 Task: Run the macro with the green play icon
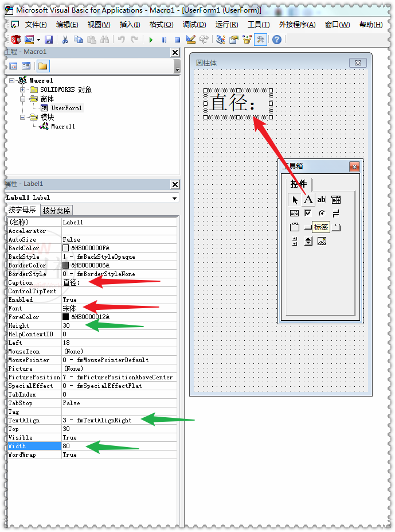[x=151, y=40]
